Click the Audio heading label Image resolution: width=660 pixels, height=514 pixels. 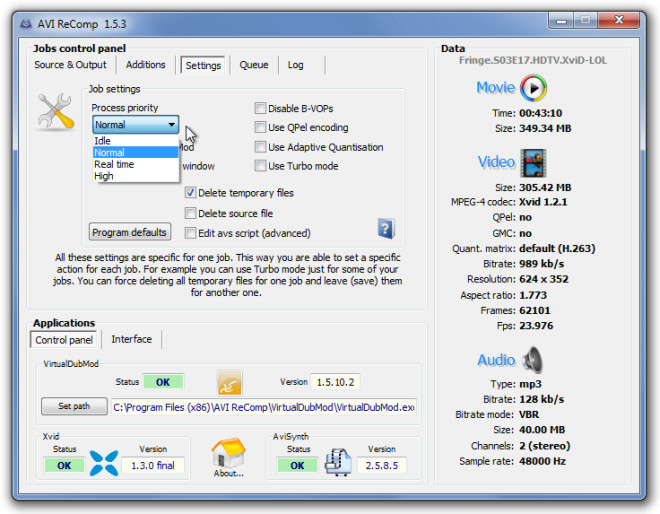496,360
